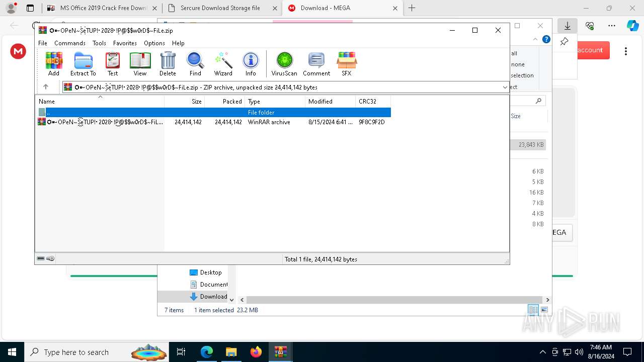The image size is (644, 362).
Task: Click the Add icon in WinRAR toolbar
Action: tap(54, 64)
